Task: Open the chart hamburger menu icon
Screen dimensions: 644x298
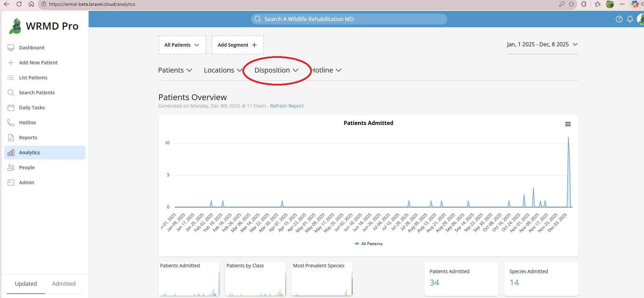Action: tap(568, 124)
